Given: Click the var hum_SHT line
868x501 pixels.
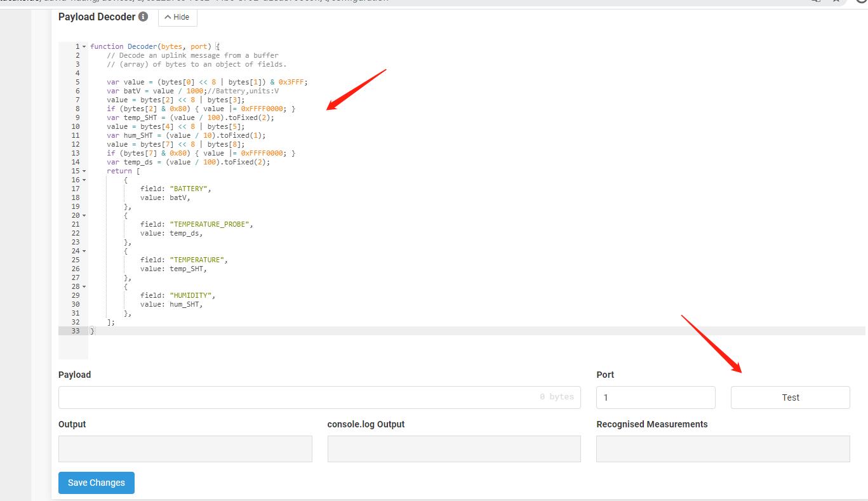Looking at the screenshot, I should click(186, 135).
